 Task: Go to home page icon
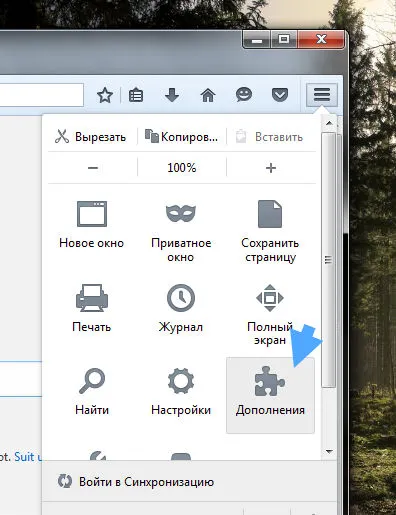pos(208,95)
